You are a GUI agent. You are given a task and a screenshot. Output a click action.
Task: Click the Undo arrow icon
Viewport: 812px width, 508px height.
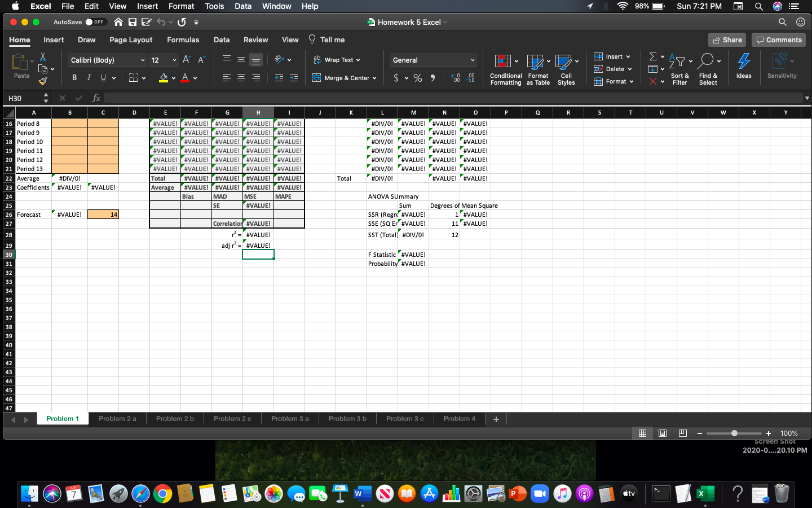click(x=161, y=22)
